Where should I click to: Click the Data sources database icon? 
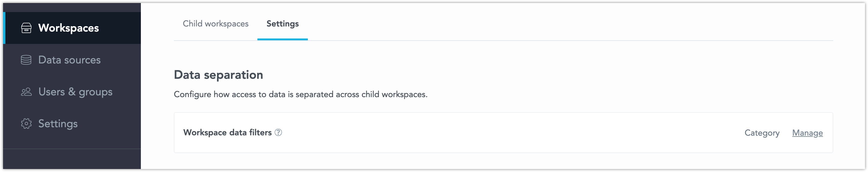[26, 60]
